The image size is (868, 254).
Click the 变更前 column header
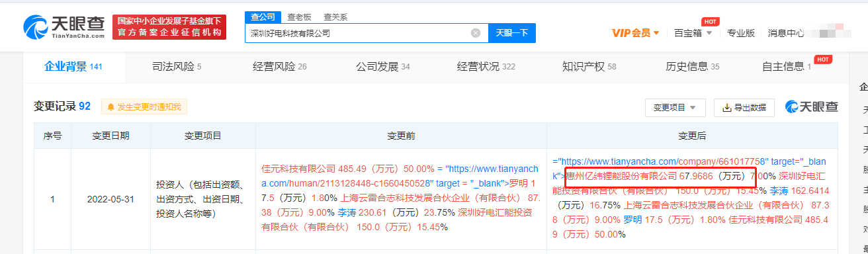click(401, 136)
